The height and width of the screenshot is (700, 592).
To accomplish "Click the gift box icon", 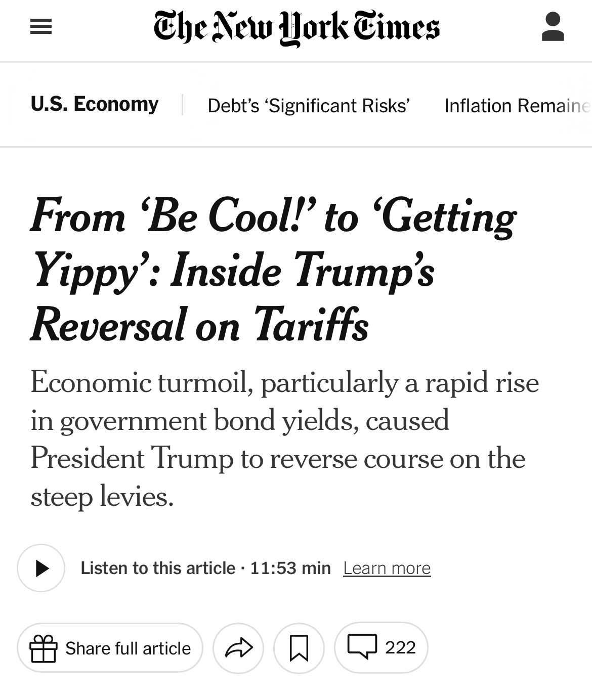I will click(43, 648).
